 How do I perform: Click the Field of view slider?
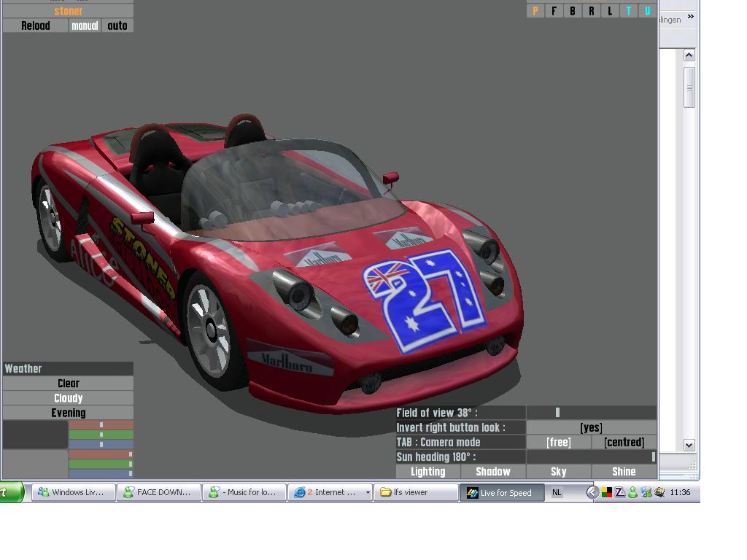[591, 413]
